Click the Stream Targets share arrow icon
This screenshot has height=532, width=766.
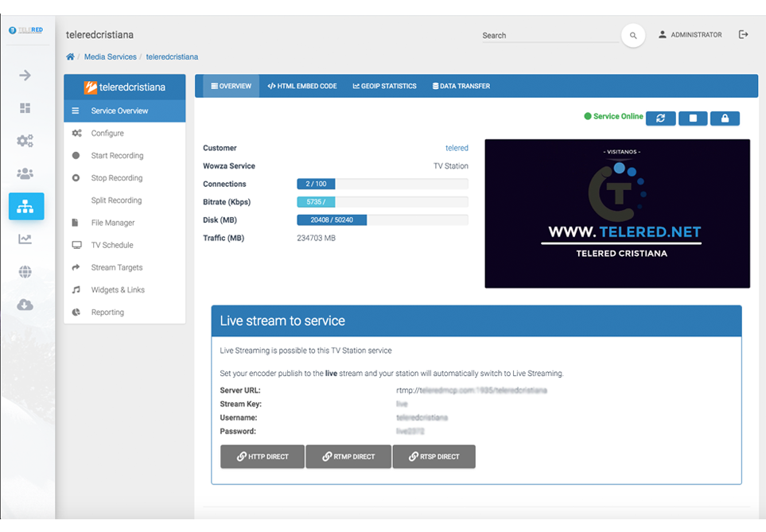(76, 267)
